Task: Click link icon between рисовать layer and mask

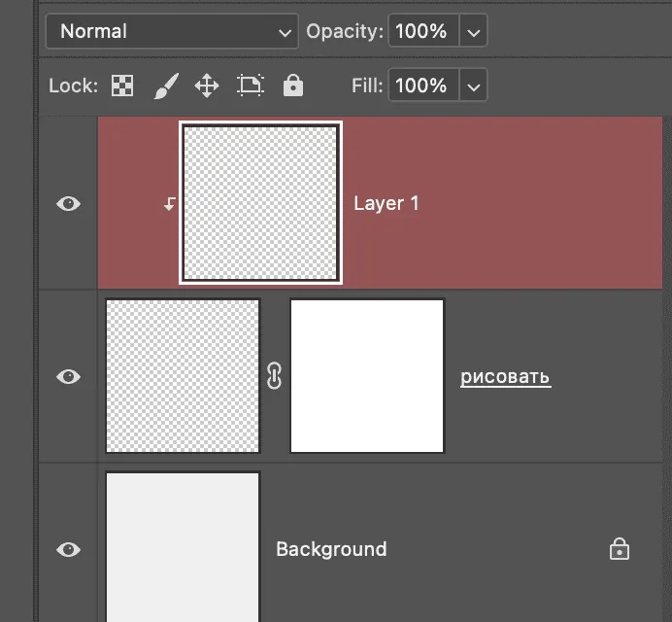Action: pyautogui.click(x=274, y=376)
